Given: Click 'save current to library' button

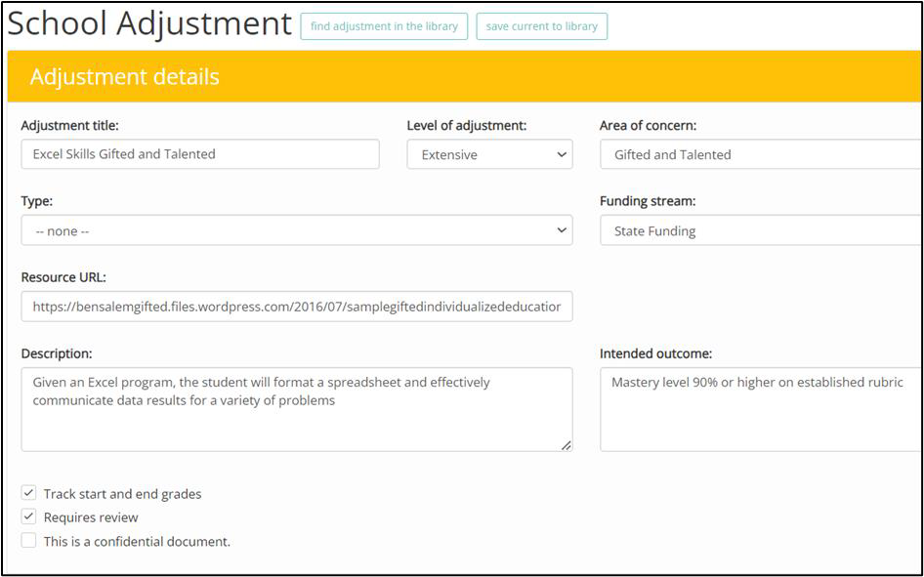Looking at the screenshot, I should [x=541, y=26].
